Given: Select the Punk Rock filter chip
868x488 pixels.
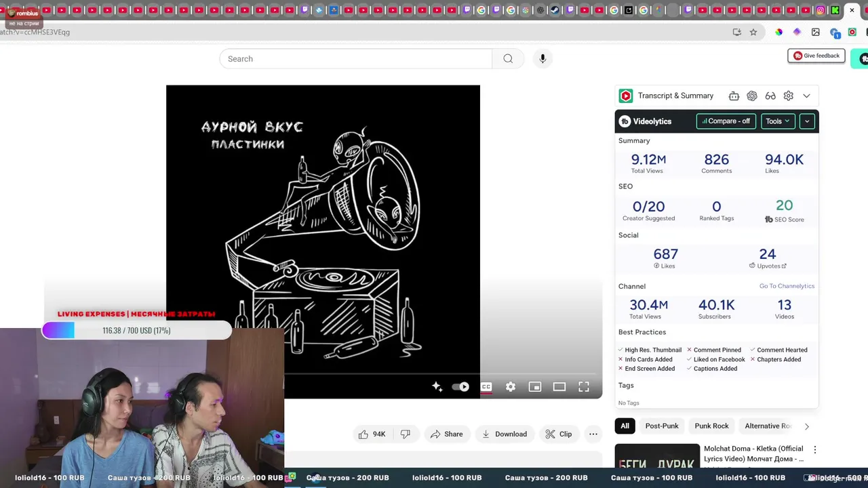Looking at the screenshot, I should [711, 426].
